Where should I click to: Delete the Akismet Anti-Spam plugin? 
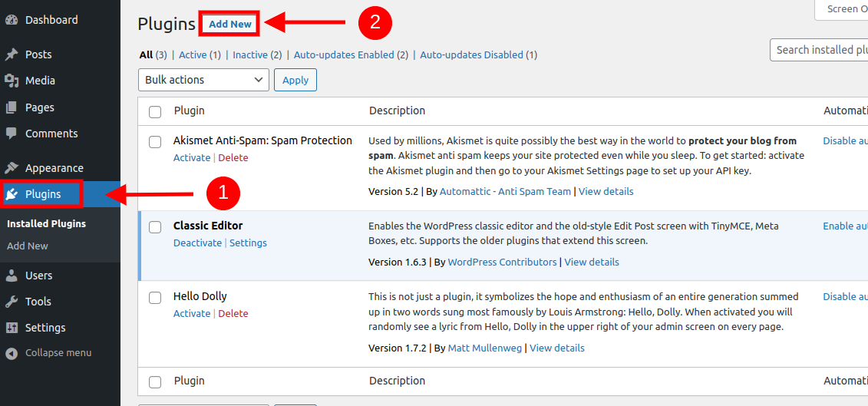pos(233,158)
